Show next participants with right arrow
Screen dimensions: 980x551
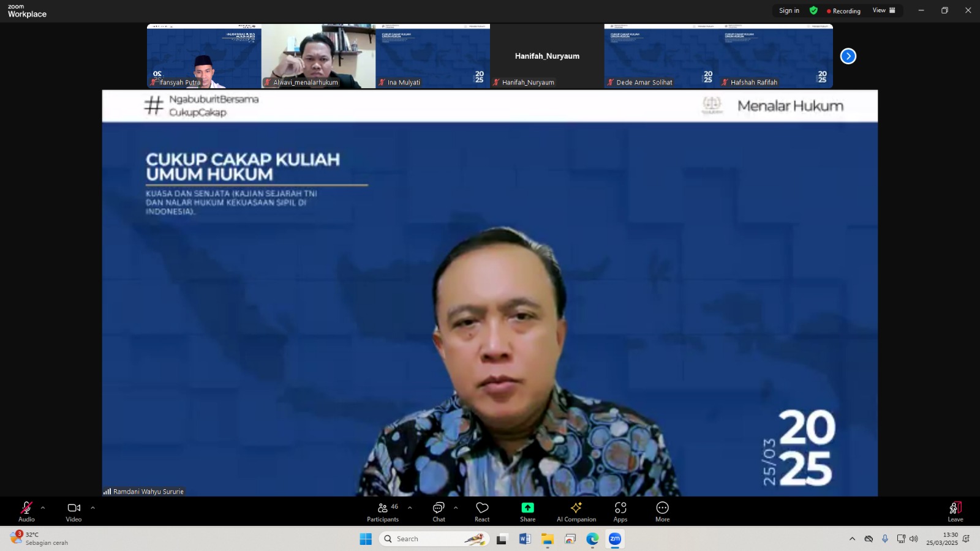[x=848, y=56]
